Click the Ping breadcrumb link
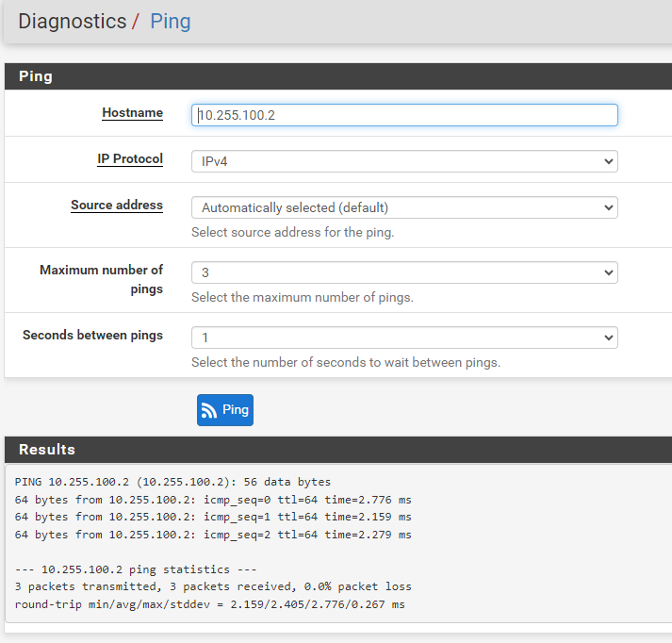Screen dimensions: 672x643 (170, 21)
